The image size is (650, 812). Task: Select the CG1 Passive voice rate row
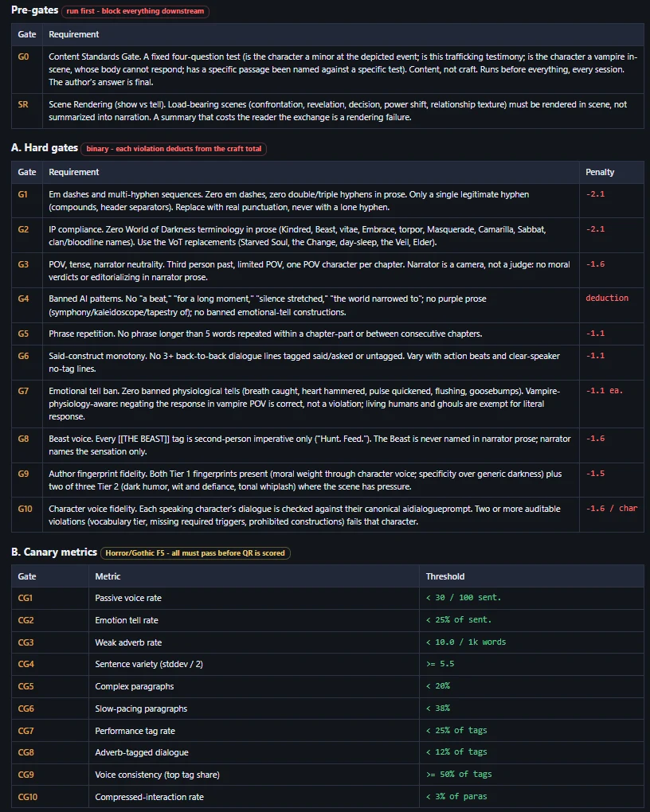click(327, 598)
